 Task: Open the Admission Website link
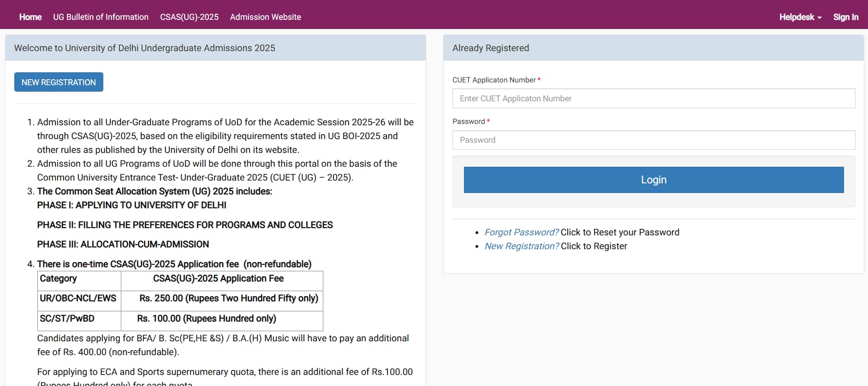(265, 17)
